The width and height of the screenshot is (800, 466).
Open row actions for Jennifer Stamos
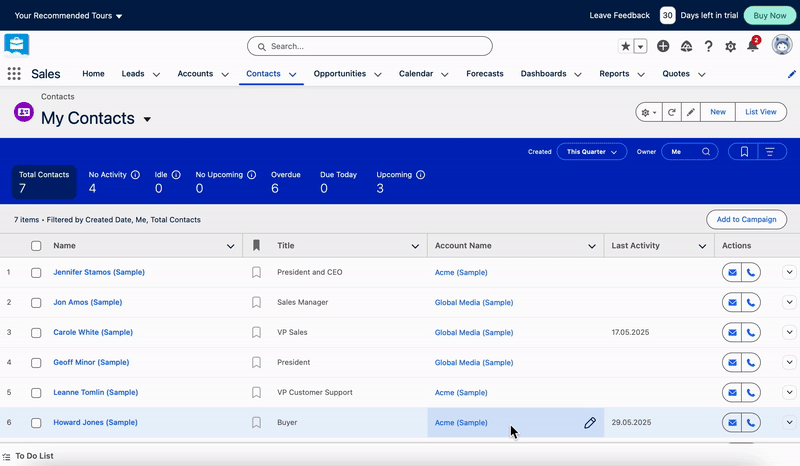[x=789, y=273]
